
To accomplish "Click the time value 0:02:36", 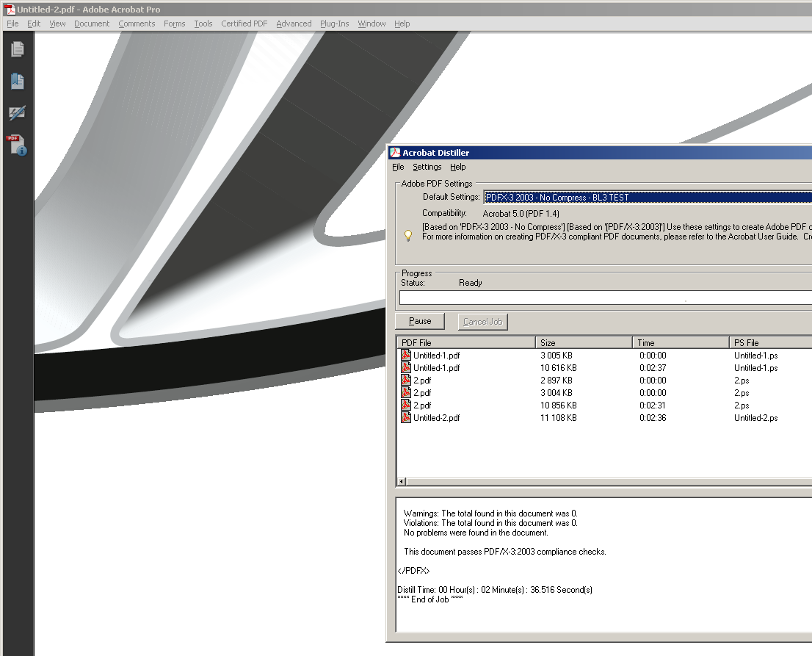I will [x=653, y=418].
